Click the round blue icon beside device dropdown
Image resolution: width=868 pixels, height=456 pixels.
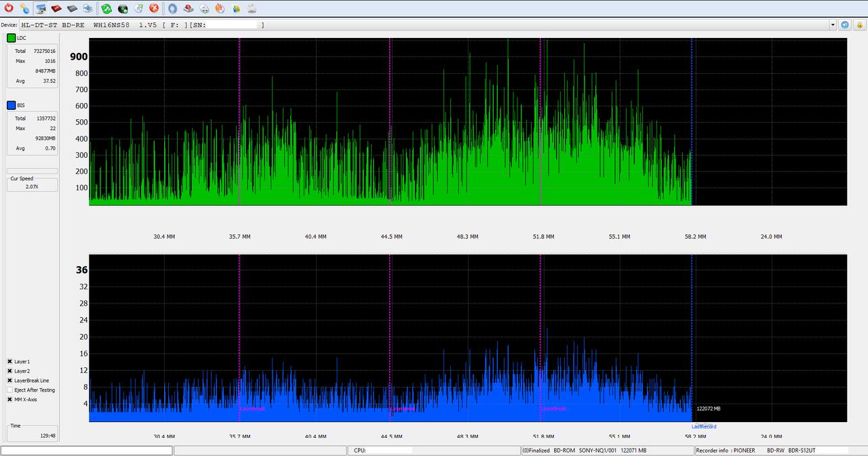(845, 25)
